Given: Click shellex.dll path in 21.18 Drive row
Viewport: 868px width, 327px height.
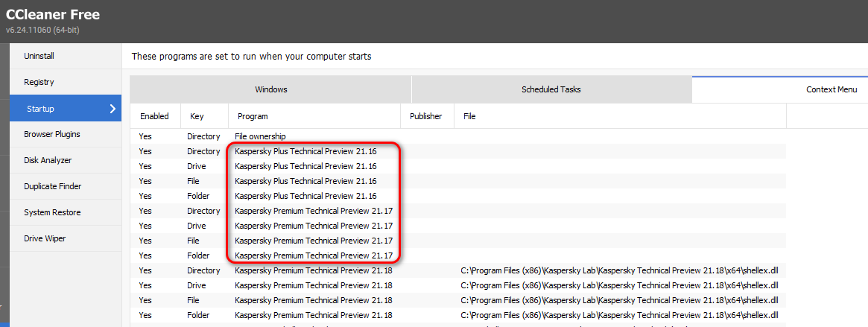Looking at the screenshot, I should (x=619, y=285).
